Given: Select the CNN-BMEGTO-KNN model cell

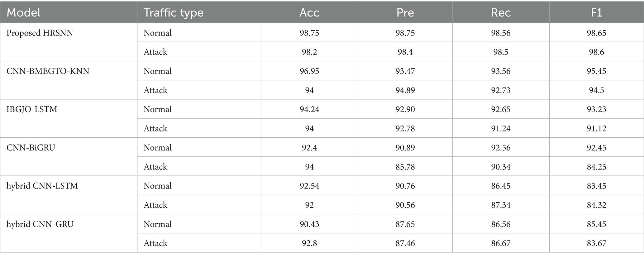Looking at the screenshot, I should click(x=48, y=71).
